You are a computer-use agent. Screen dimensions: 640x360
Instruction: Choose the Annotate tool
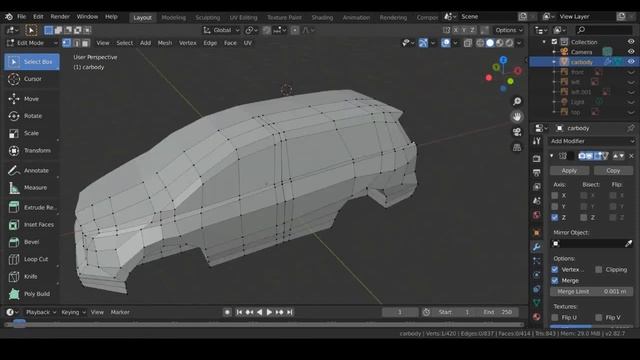pos(32,170)
